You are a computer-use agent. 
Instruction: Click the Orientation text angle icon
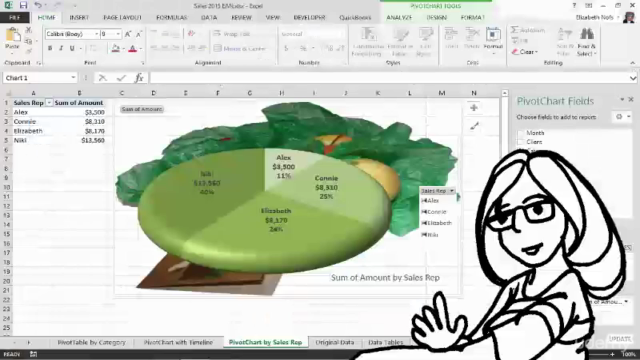click(191, 34)
